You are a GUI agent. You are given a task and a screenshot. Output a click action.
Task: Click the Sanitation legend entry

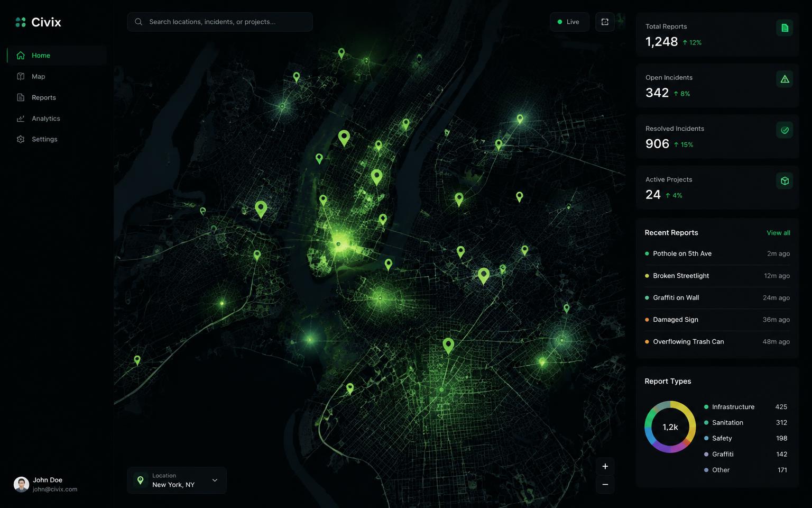coord(745,423)
